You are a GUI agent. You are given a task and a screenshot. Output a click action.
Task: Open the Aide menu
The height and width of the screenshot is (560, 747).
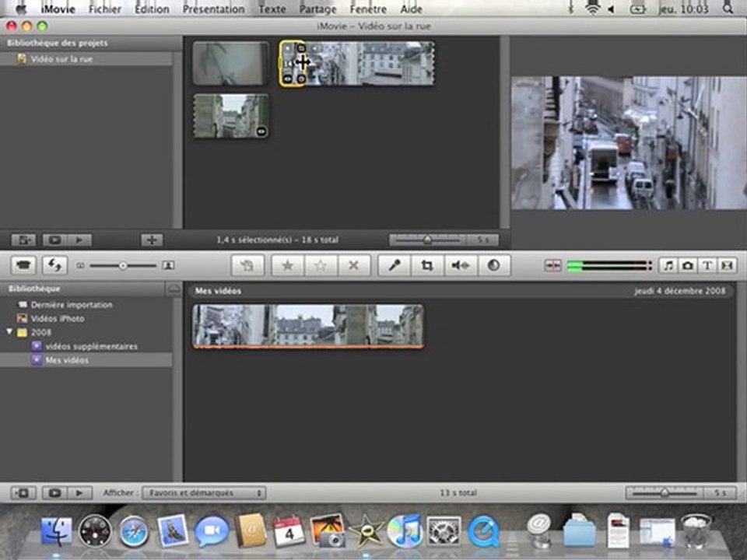click(411, 9)
